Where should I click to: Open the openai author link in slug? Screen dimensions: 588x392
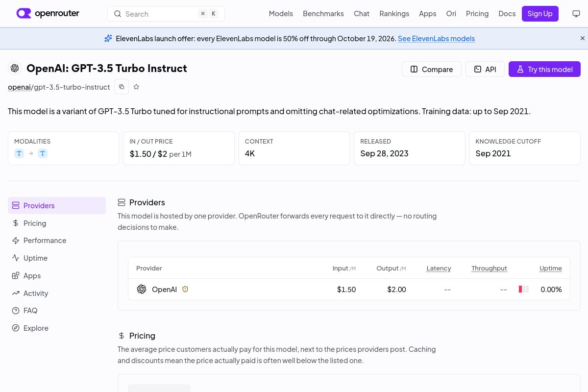click(19, 87)
